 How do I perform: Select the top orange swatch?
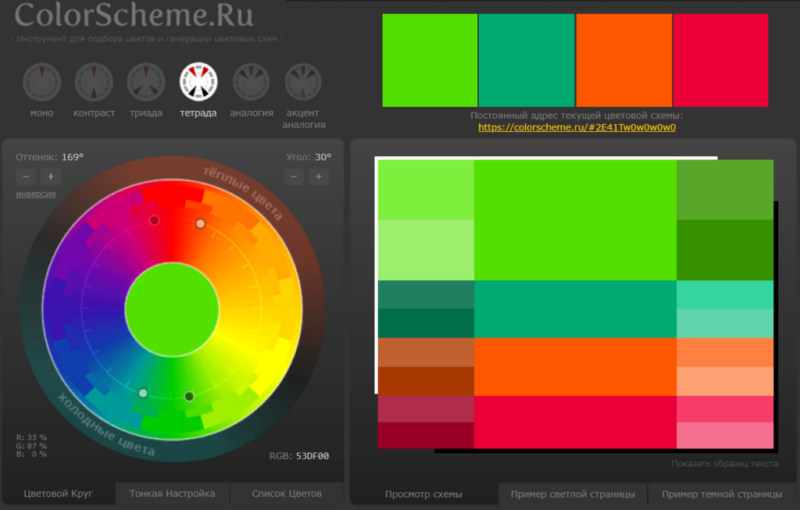624,60
